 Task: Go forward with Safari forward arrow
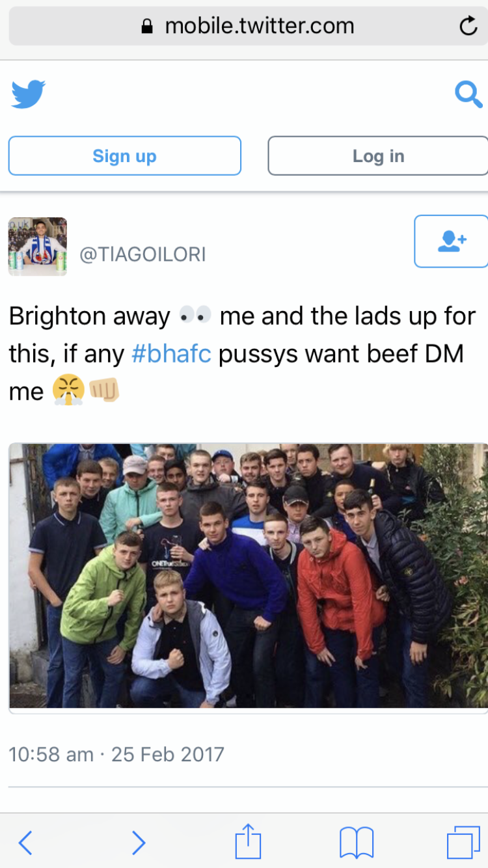tap(139, 843)
